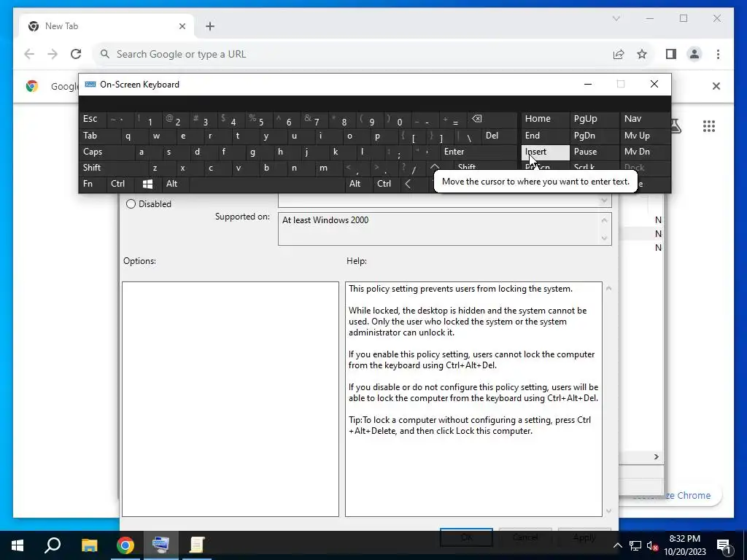Toggle left Ctrl key on On-Screen Keyboard
747x560 pixels.
coord(120,184)
